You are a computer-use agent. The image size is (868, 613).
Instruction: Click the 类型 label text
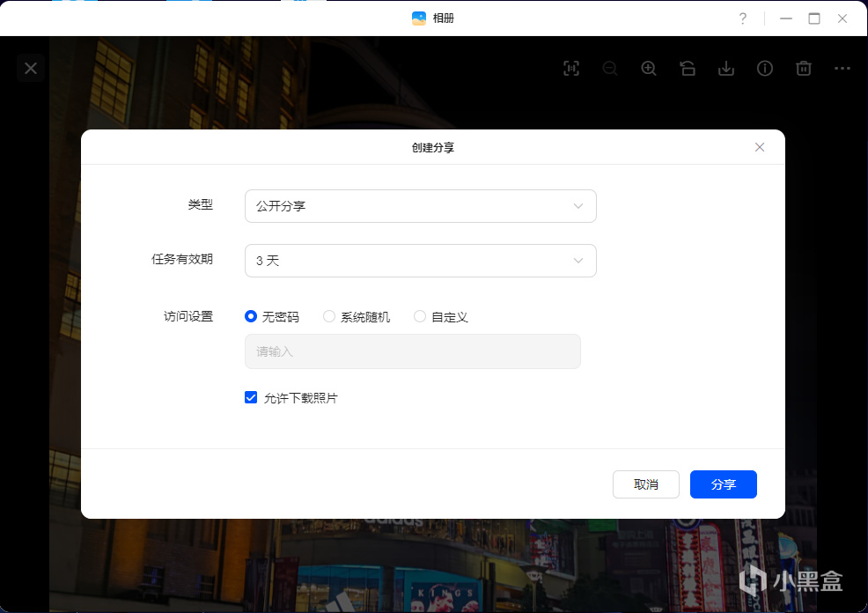(201, 204)
